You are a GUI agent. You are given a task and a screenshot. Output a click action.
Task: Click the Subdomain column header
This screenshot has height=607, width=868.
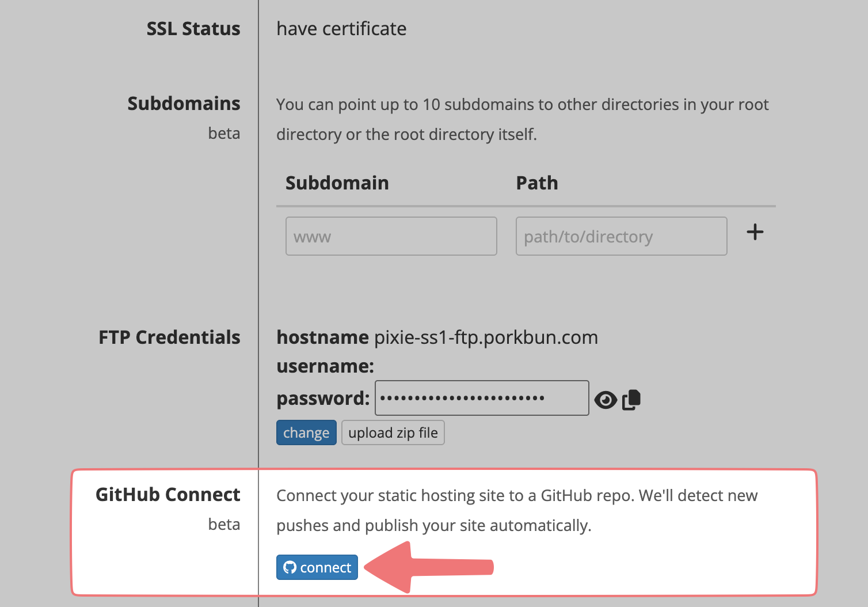pos(337,183)
